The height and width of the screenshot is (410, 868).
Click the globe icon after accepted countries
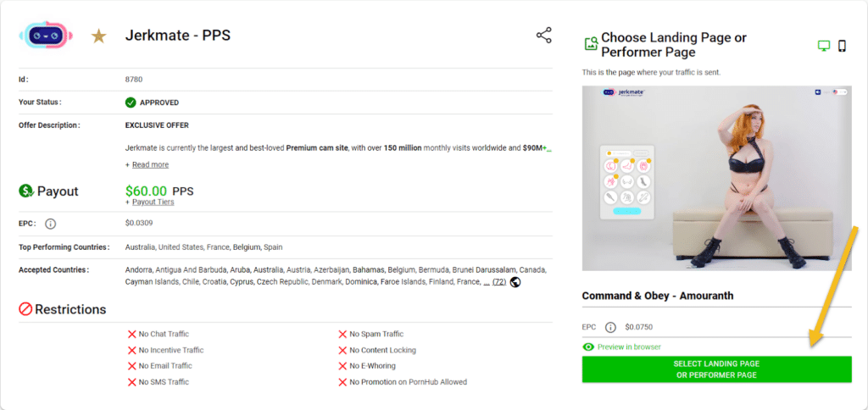(515, 282)
